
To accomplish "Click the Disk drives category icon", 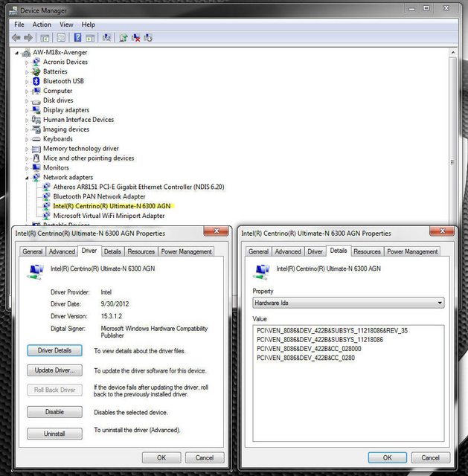I will click(36, 101).
